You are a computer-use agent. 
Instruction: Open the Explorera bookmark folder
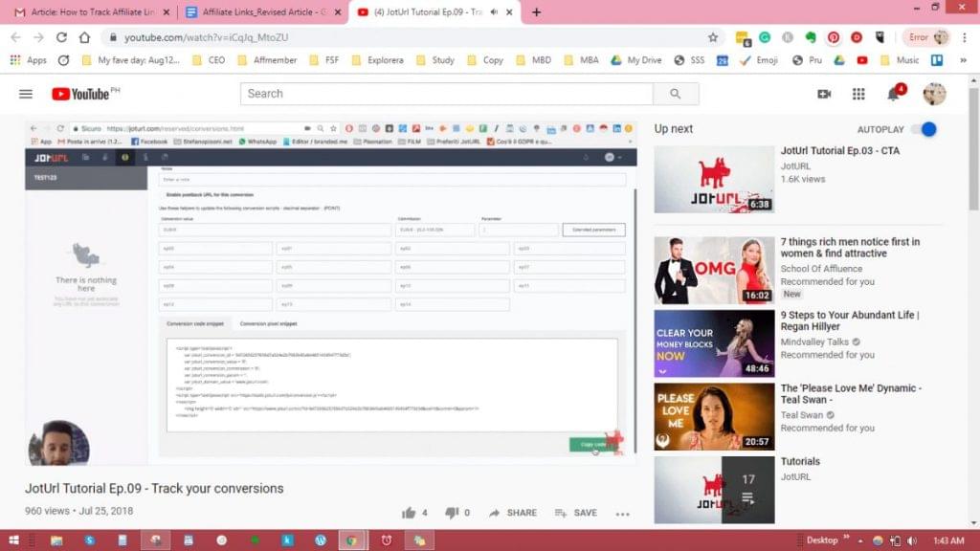[x=378, y=60]
